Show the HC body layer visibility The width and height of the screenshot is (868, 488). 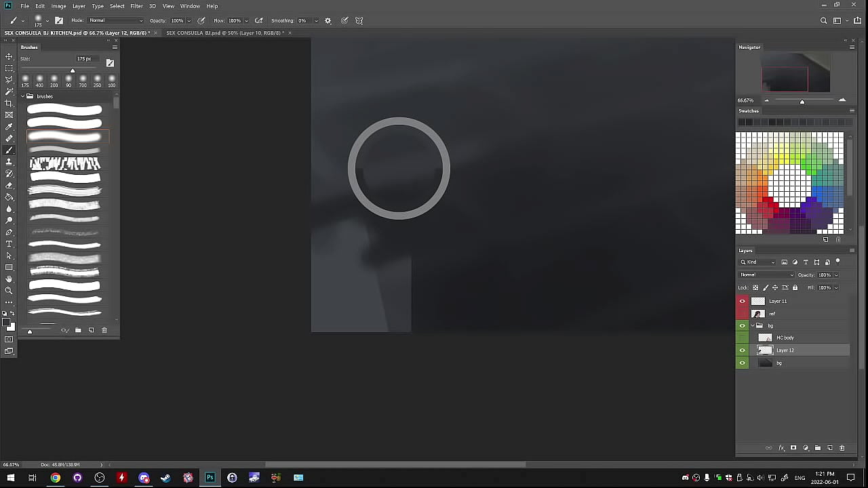pos(742,338)
